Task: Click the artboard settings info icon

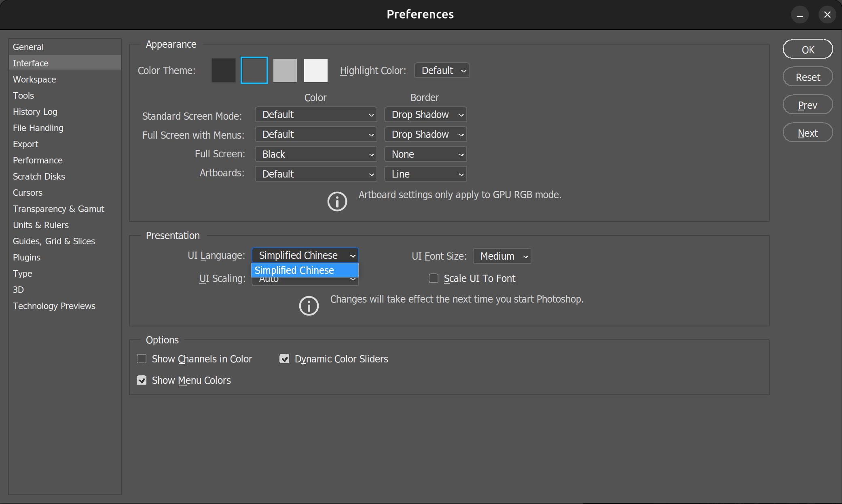Action: 337,201
